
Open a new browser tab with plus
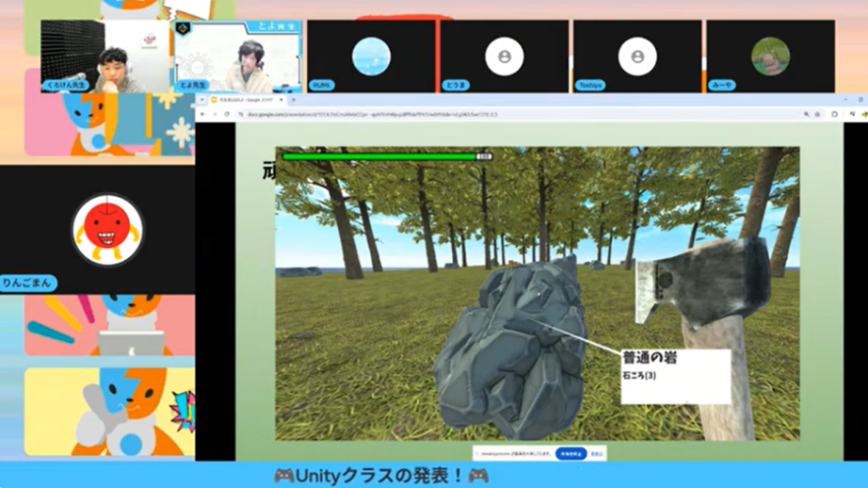(x=294, y=100)
